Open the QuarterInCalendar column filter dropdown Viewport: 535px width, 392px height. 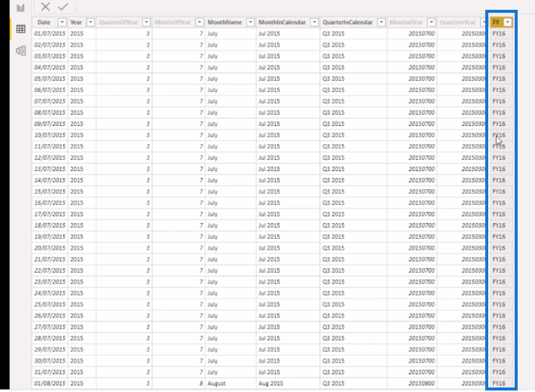[x=381, y=22]
